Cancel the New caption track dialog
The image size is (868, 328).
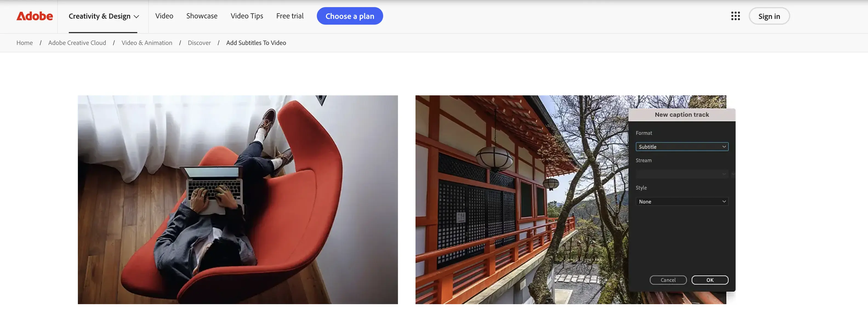[668, 280]
